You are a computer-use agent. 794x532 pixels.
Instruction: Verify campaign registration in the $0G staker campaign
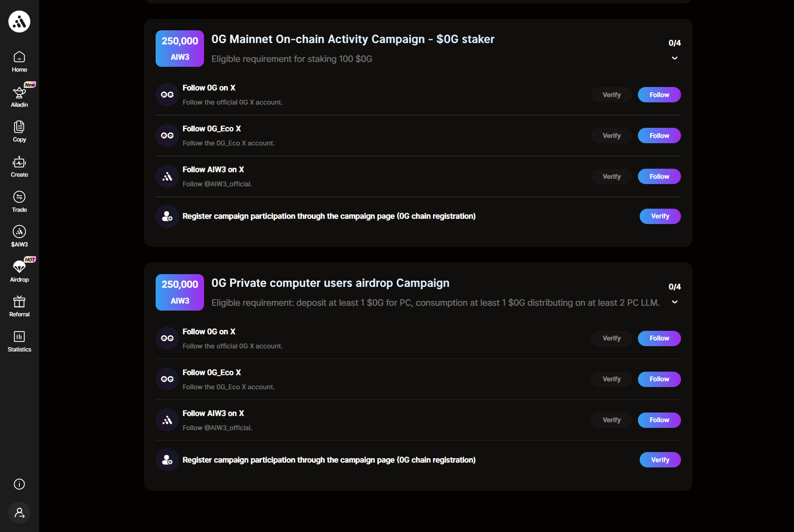[660, 216]
